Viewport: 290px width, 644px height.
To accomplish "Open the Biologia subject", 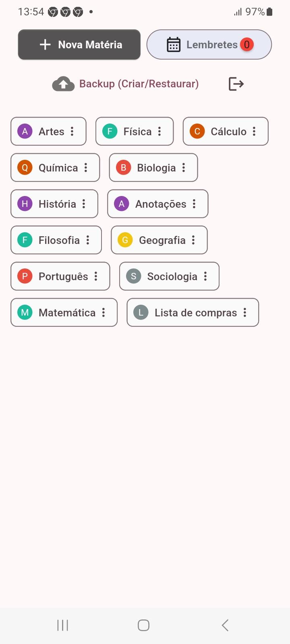I will point(156,168).
